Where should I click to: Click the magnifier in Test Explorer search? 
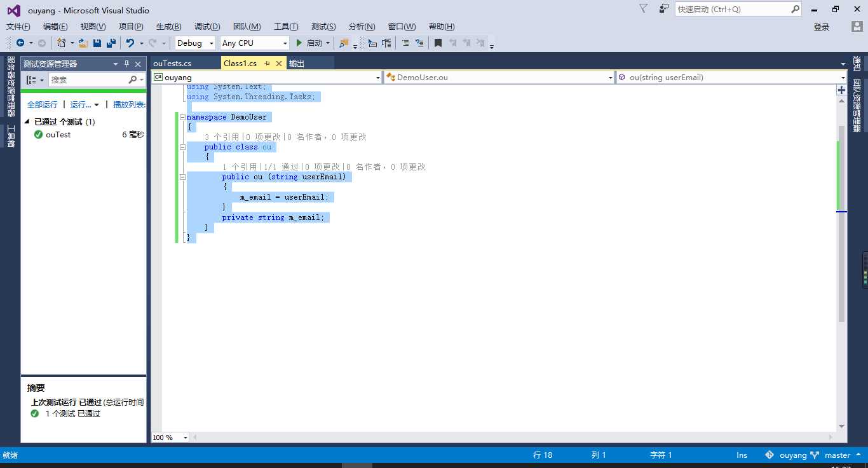point(132,79)
